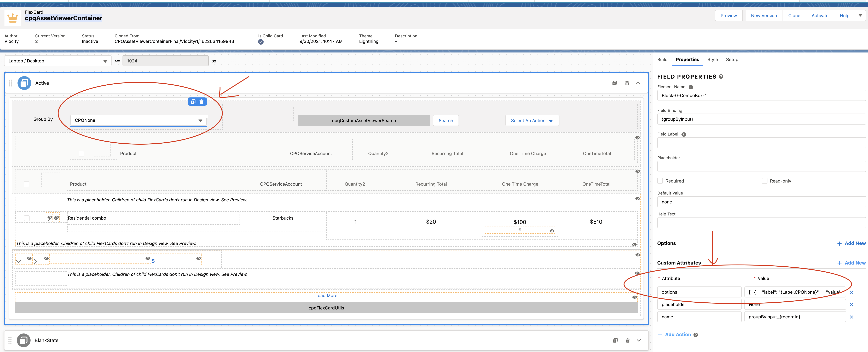Expand the BlankState section
Screen dimensions: 868x352
coord(639,341)
